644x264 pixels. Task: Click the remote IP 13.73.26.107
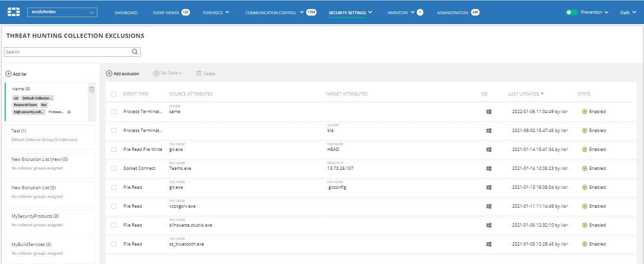(341, 168)
